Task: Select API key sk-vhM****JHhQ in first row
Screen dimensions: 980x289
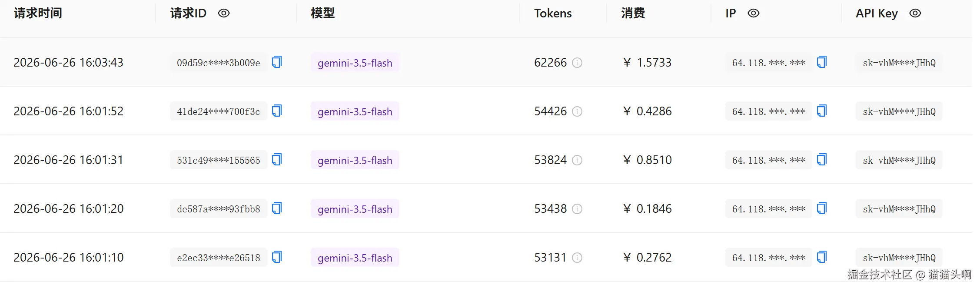Action: pos(899,63)
